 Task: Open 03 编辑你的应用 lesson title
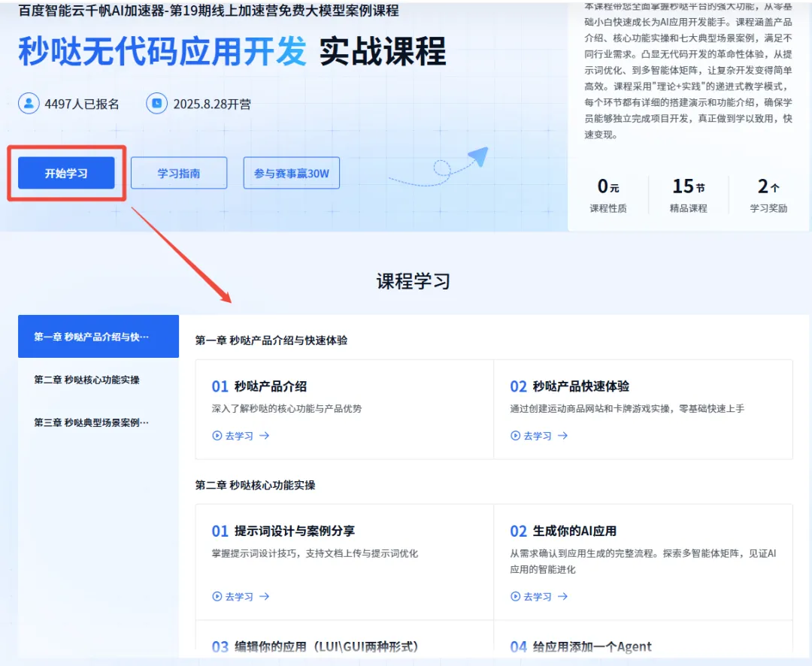[315, 646]
